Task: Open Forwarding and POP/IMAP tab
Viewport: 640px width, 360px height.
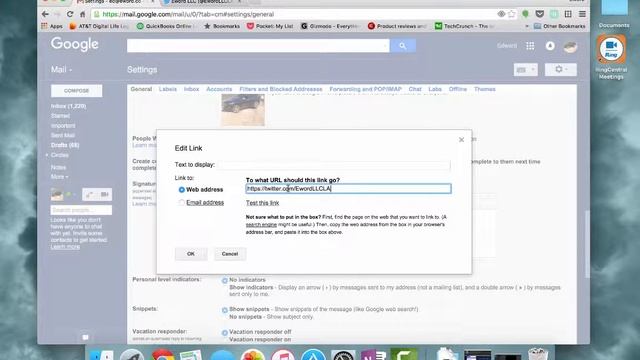Action: (x=366, y=89)
